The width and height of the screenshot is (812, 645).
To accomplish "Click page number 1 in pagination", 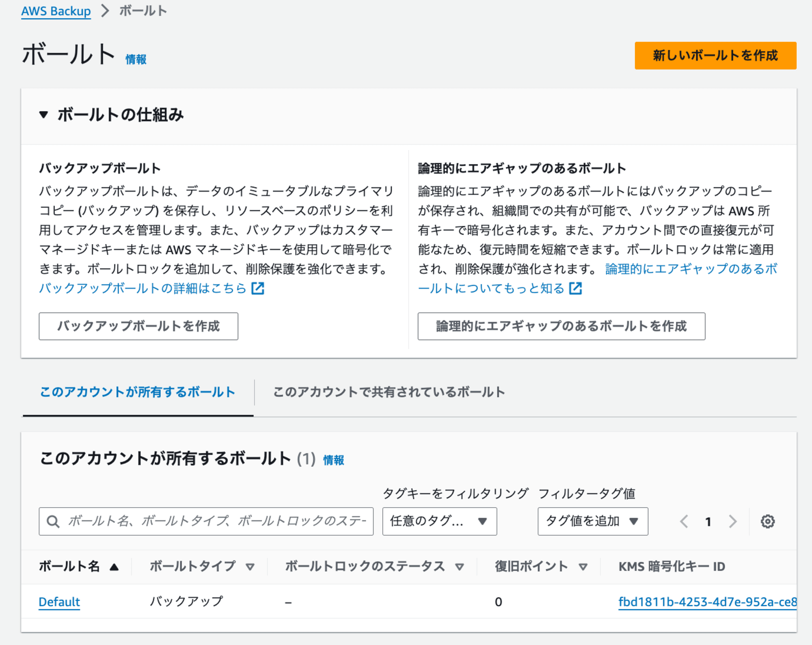I will [x=708, y=522].
